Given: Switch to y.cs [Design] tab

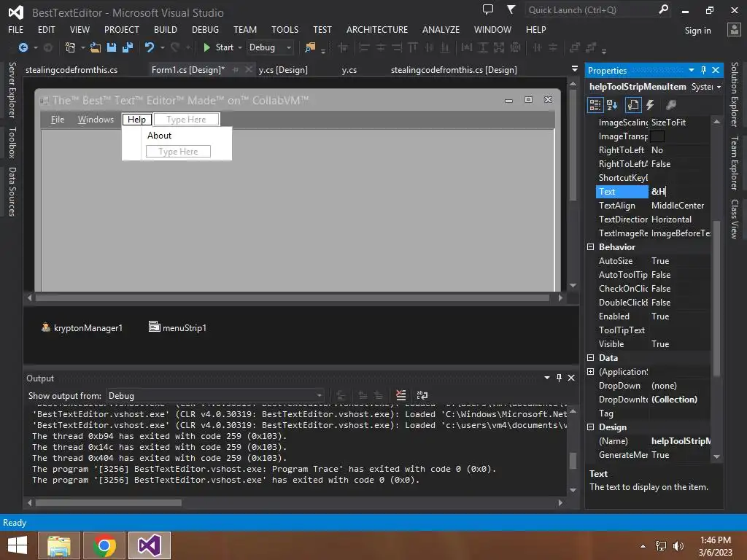Looking at the screenshot, I should point(283,69).
